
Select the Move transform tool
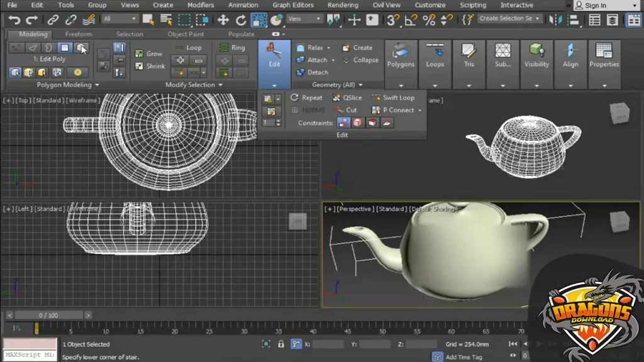tap(223, 20)
